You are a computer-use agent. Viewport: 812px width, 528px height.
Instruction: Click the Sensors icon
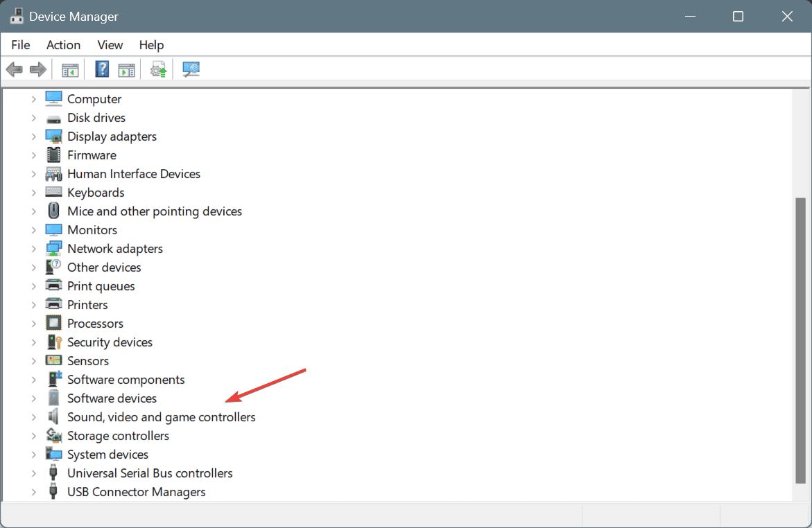(54, 360)
